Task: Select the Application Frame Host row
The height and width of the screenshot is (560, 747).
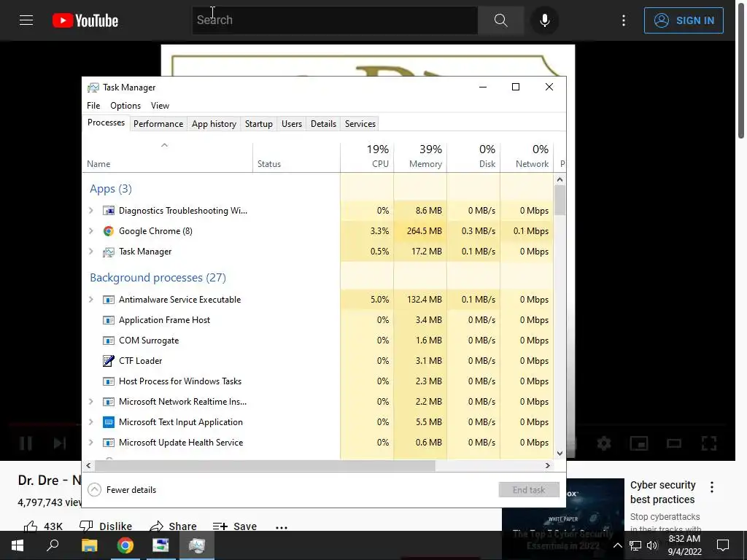Action: 318,320
